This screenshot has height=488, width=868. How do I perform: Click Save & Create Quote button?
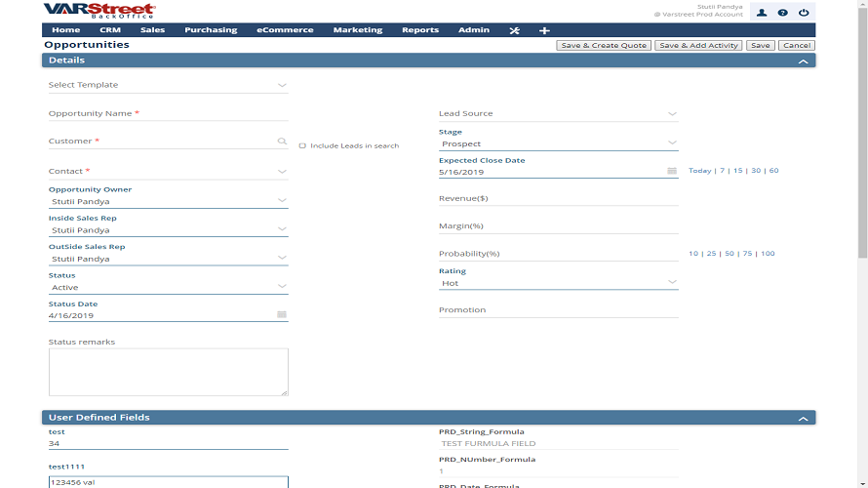click(x=604, y=46)
